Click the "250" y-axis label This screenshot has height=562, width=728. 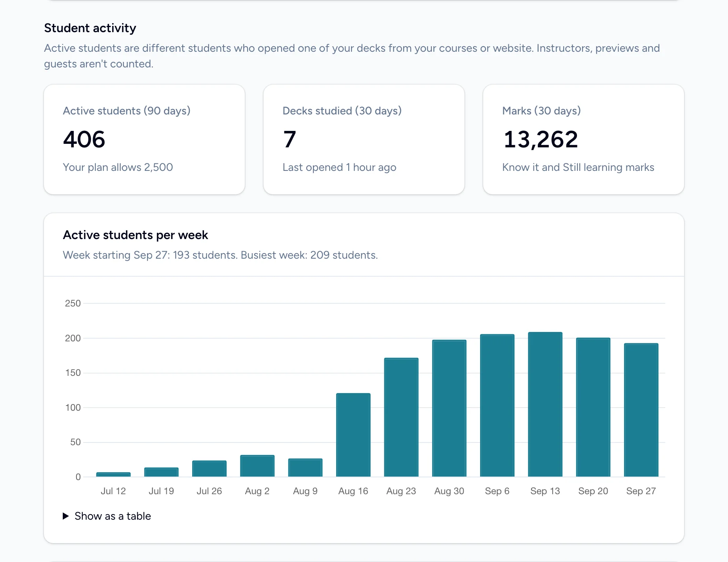click(x=73, y=303)
